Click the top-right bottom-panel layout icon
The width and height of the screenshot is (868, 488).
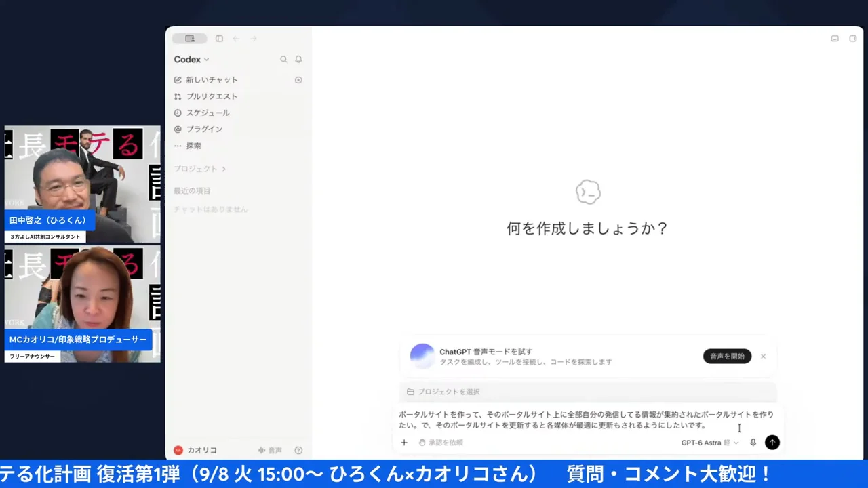835,39
